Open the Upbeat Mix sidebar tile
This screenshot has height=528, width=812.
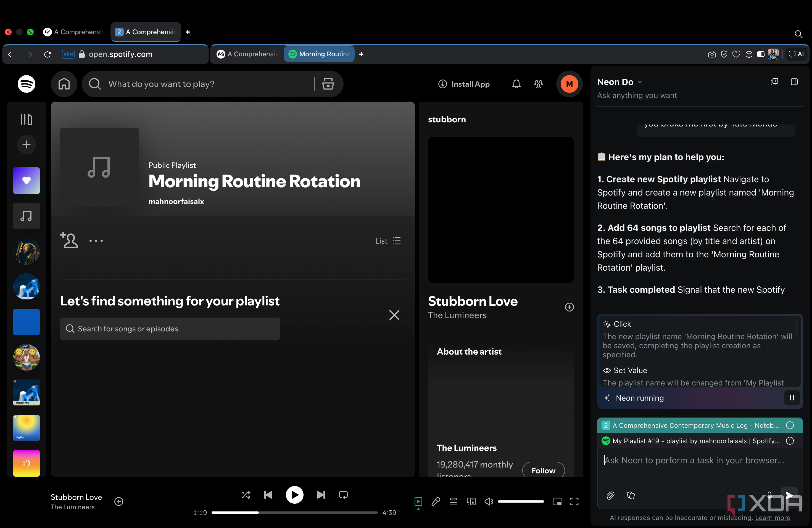point(26,393)
